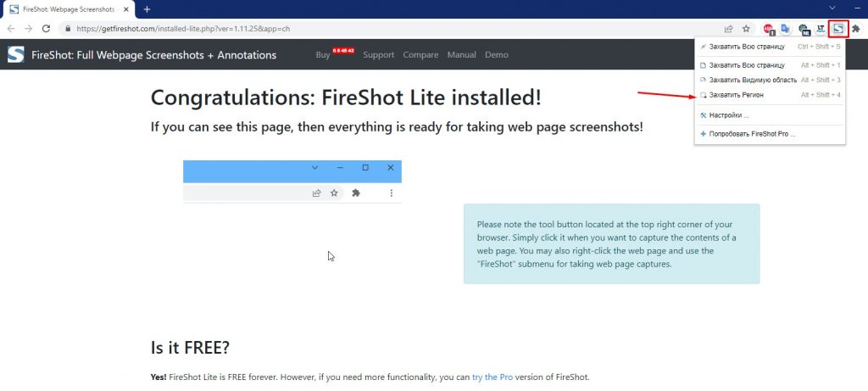Select Захватить Регион menu entry
This screenshot has height=391, width=868.
pos(770,95)
